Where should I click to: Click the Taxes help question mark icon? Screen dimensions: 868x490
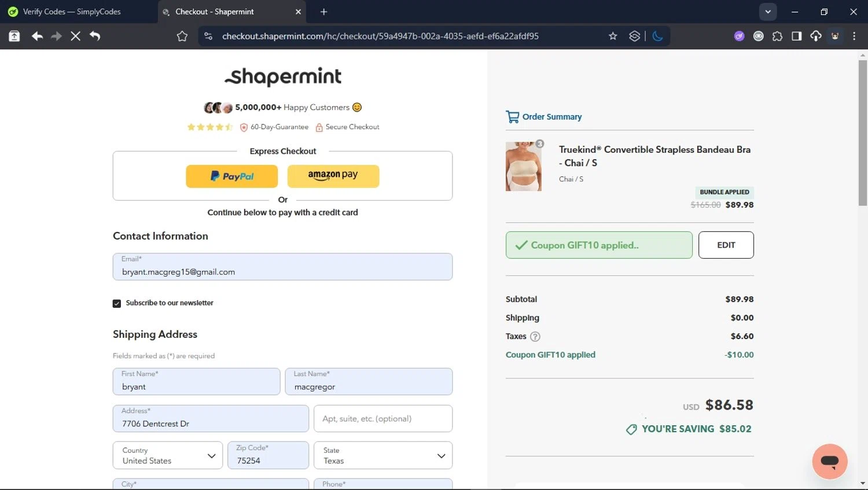(x=535, y=336)
